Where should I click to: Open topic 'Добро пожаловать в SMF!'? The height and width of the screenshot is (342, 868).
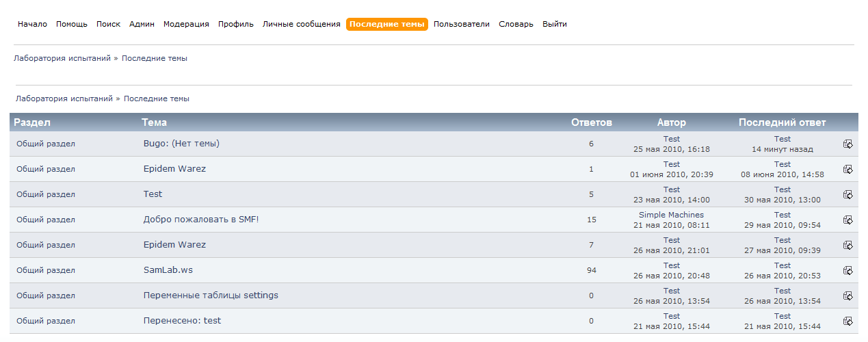tap(201, 220)
